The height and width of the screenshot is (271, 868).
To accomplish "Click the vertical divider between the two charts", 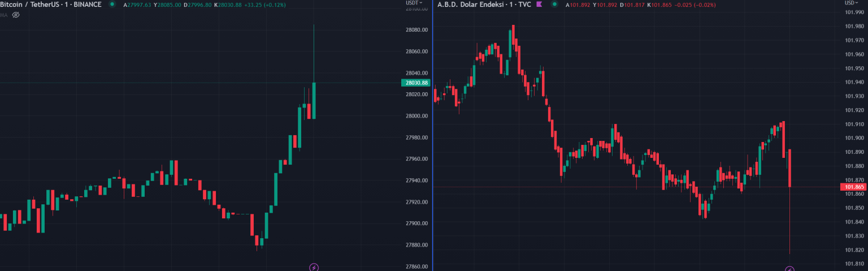I will [432, 136].
